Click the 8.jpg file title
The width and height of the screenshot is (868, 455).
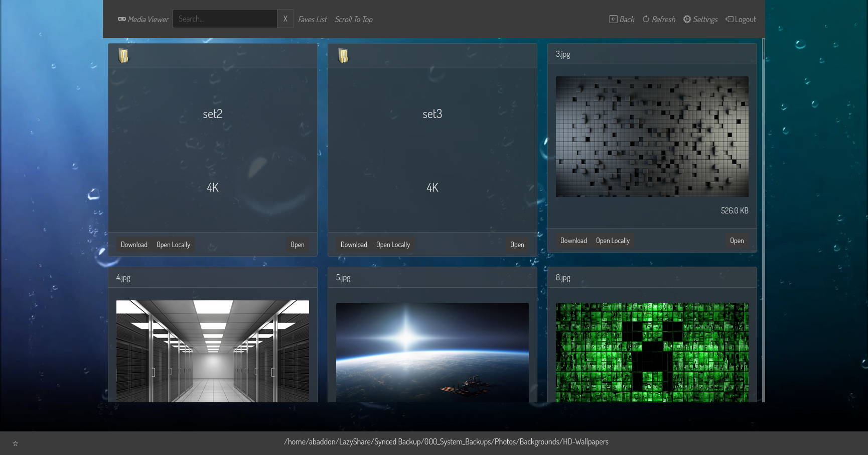click(x=563, y=278)
